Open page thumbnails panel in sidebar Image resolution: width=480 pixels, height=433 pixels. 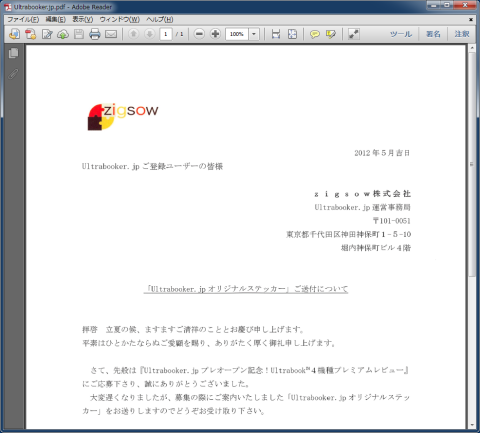click(x=14, y=53)
